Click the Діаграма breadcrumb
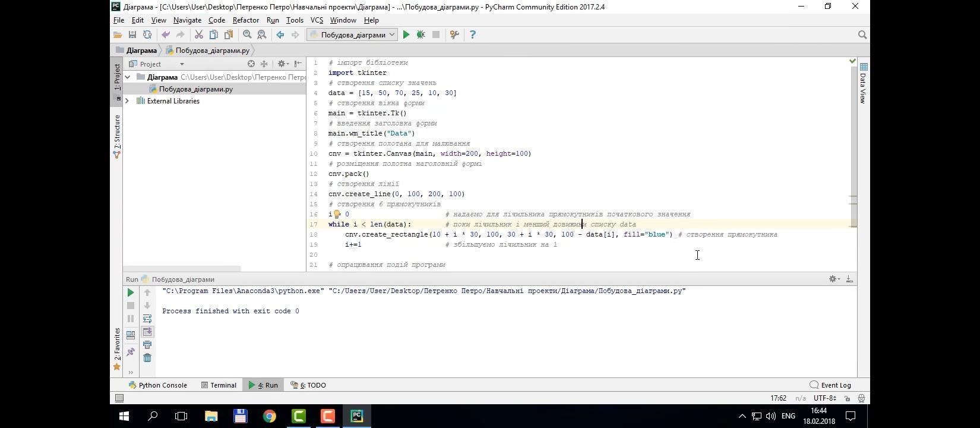The height and width of the screenshot is (428, 980). (x=137, y=51)
